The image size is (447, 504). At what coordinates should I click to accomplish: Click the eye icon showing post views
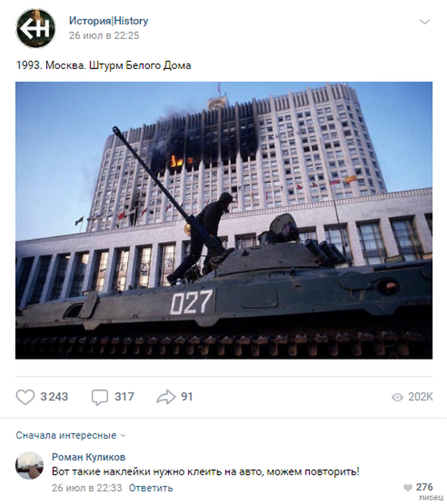coord(397,397)
